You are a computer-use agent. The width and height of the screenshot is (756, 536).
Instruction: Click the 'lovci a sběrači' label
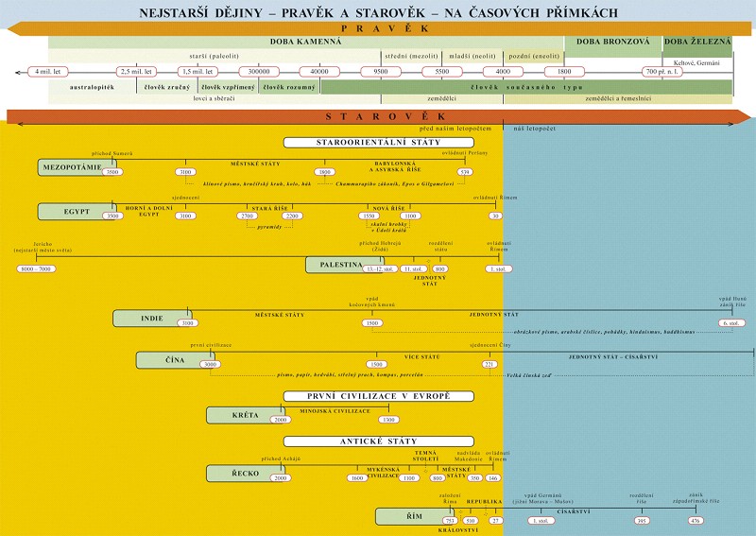(x=215, y=98)
